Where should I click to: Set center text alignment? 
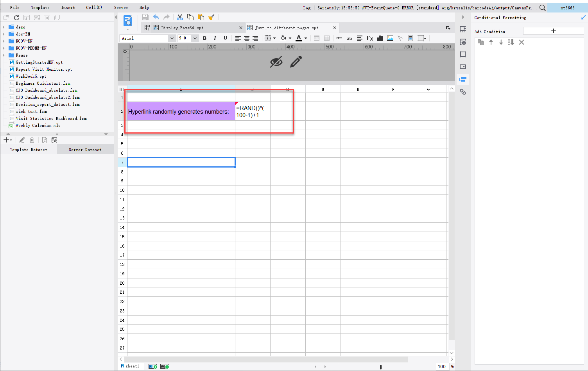247,38
